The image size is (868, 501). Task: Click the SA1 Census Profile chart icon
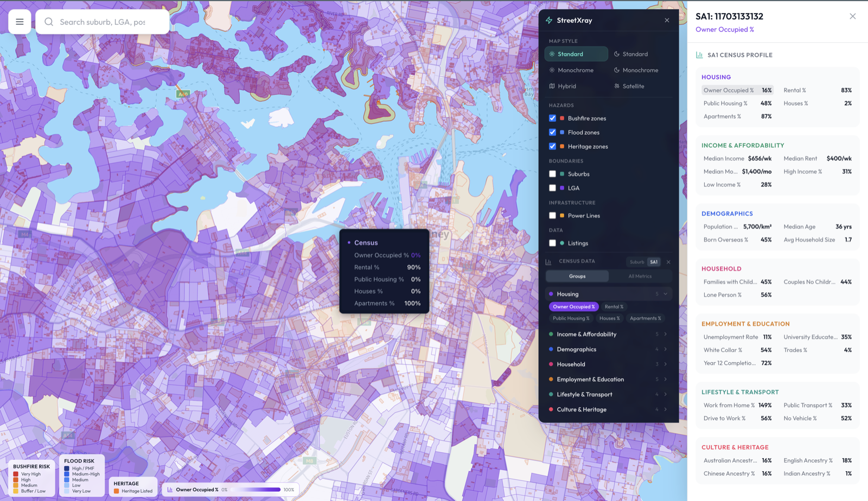(x=699, y=55)
